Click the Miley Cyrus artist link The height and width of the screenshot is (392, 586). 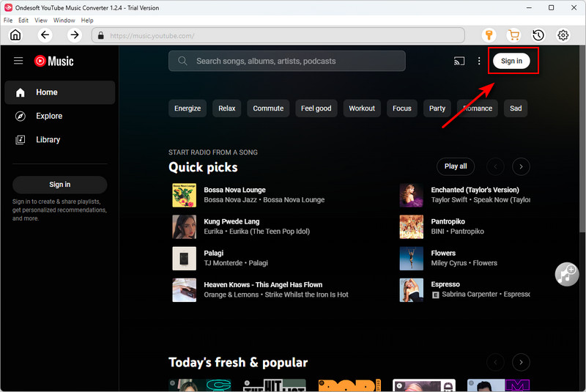[449, 263]
